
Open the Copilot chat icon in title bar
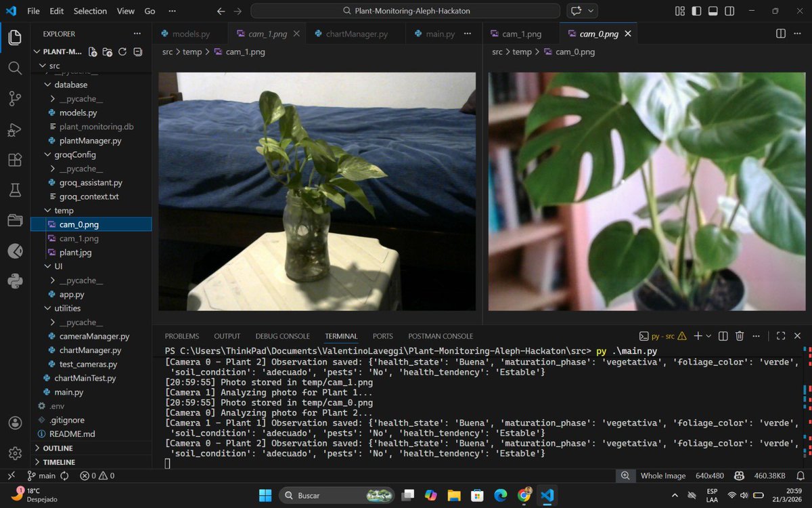577,11
